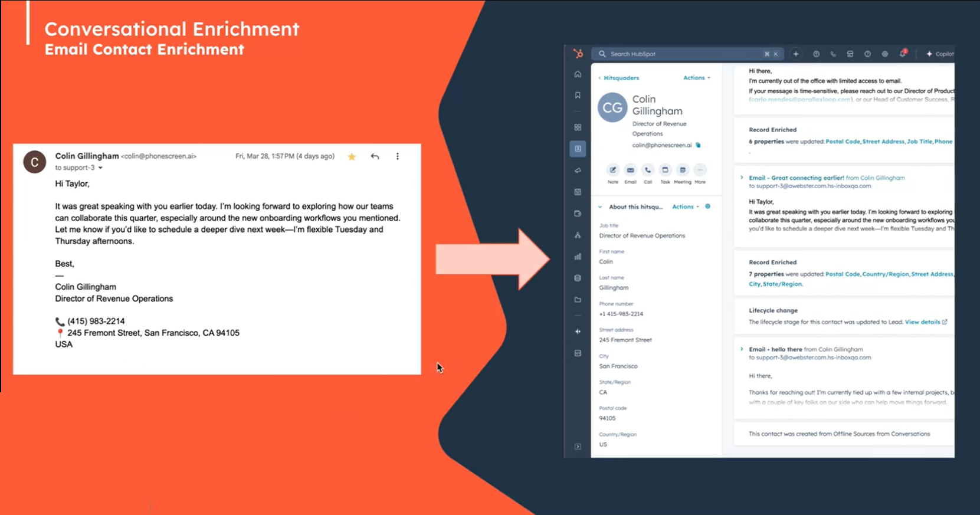Viewport: 980px width, 515px height.
Task: Open the More actions circle button
Action: [x=700, y=170]
